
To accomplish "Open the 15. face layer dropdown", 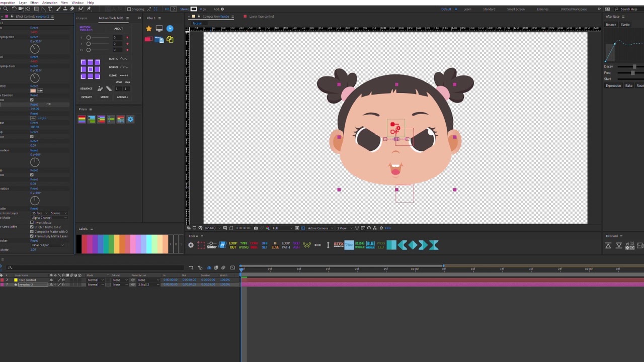I will (x=40, y=213).
